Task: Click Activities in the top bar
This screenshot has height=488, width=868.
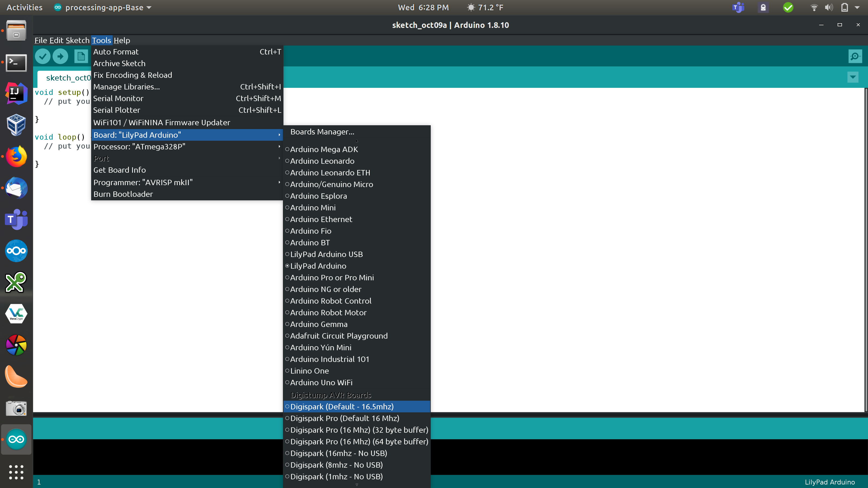Action: (x=24, y=7)
